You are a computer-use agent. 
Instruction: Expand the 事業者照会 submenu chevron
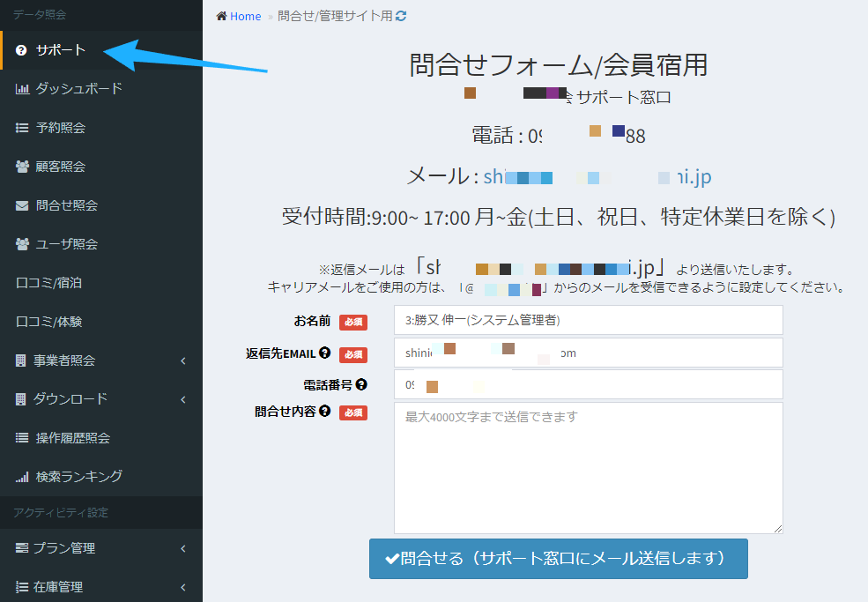point(183,360)
